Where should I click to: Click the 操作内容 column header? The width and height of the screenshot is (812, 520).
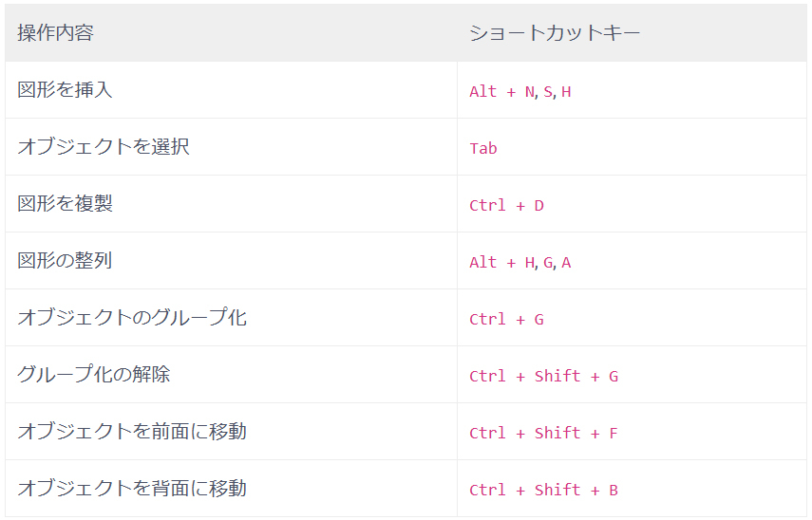(55, 33)
